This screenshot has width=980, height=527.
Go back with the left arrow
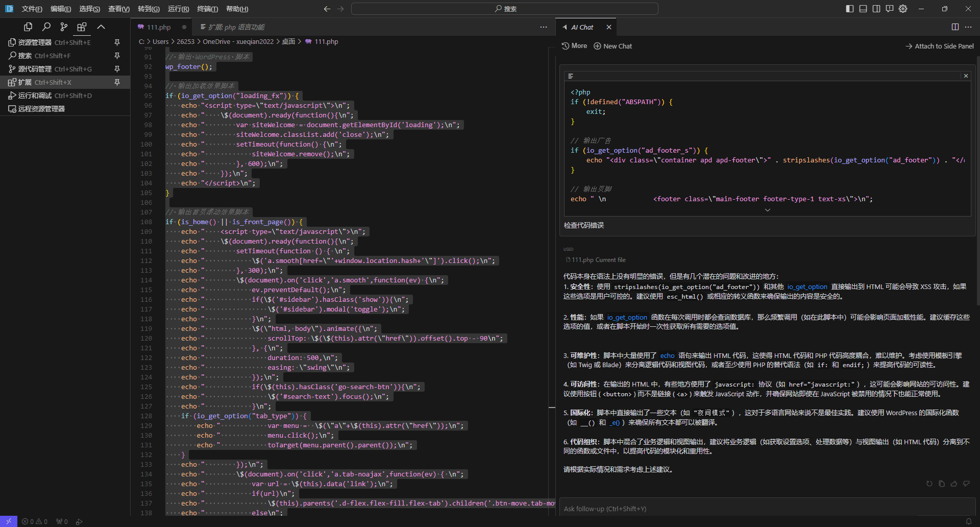pyautogui.click(x=327, y=9)
